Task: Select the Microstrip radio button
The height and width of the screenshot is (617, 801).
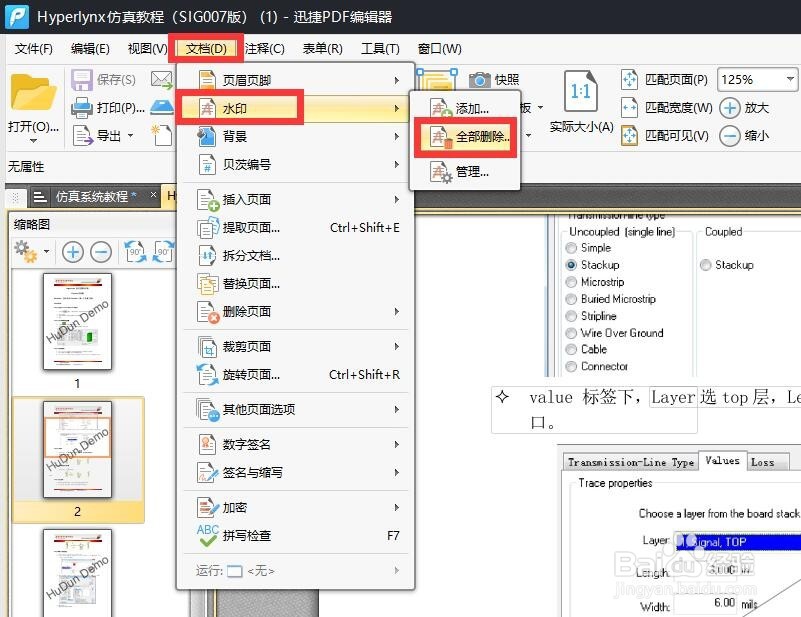Action: tap(571, 282)
